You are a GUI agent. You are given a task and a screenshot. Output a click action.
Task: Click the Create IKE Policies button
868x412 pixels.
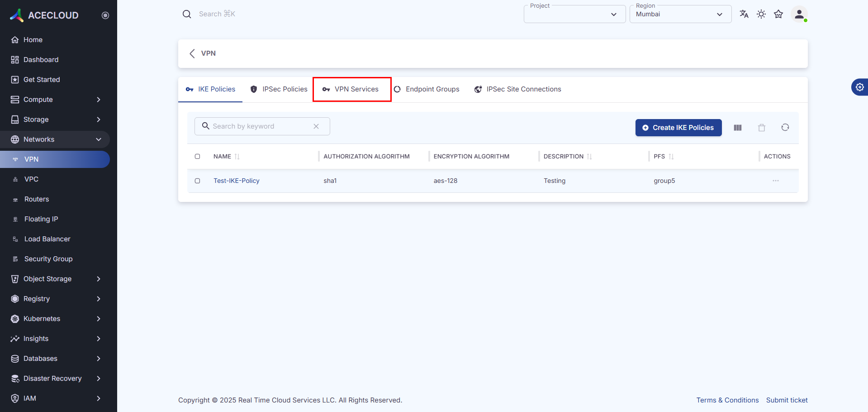(678, 128)
